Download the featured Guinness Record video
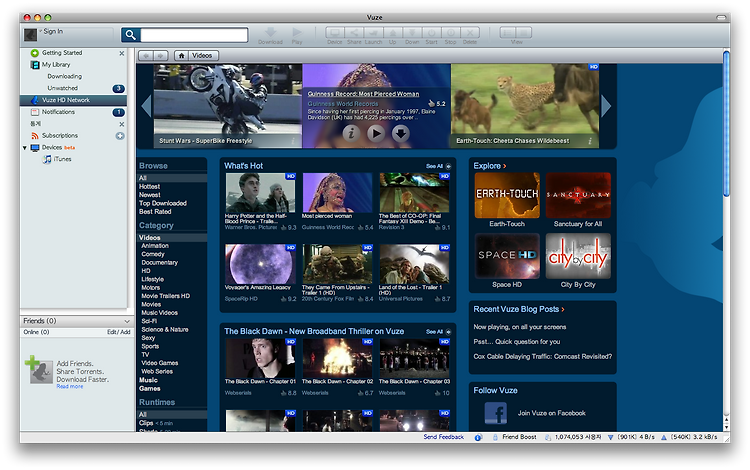Screen dimensions: 750x470 (401, 133)
